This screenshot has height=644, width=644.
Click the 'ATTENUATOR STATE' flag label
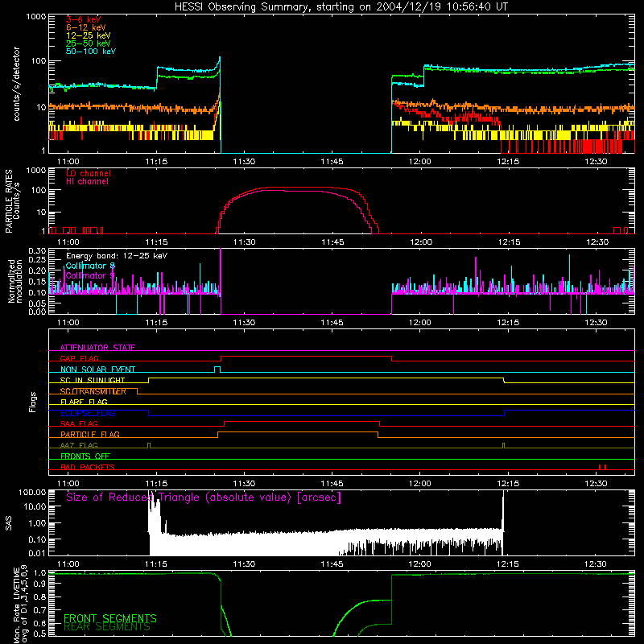(x=97, y=348)
